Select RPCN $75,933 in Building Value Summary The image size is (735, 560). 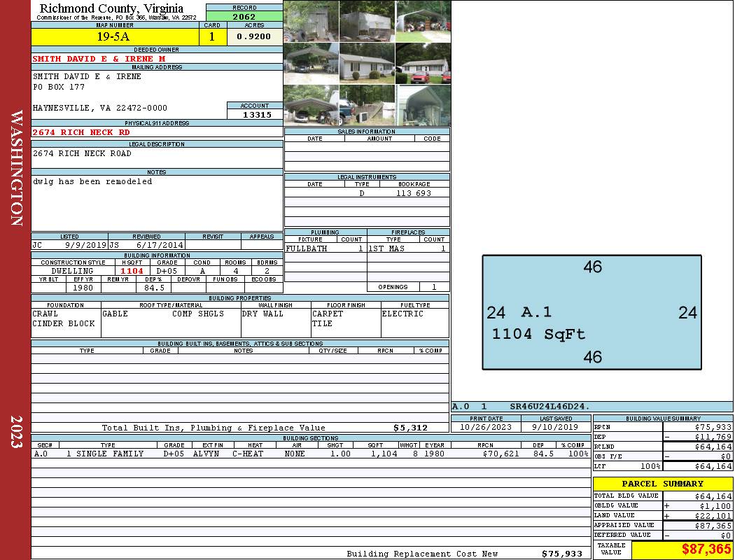(x=713, y=427)
